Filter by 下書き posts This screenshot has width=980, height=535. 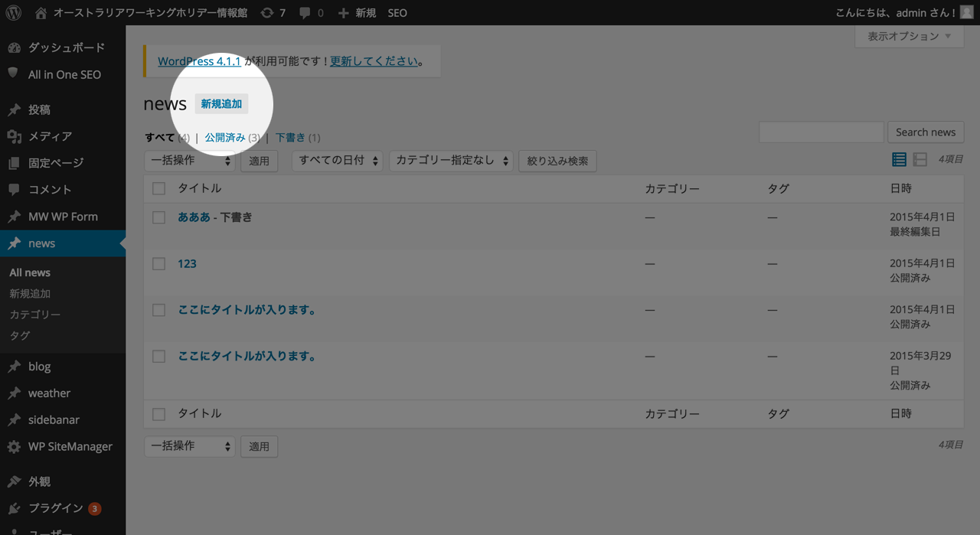pyautogui.click(x=290, y=138)
